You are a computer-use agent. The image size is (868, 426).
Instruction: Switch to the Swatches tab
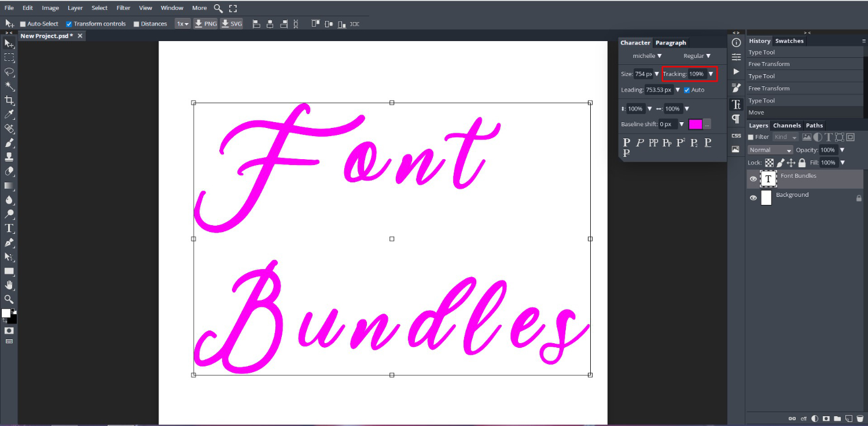pos(789,41)
